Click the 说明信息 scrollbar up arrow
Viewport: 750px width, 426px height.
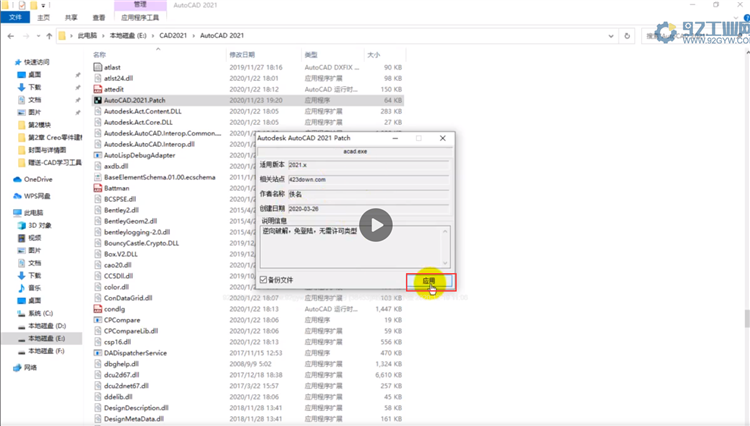click(445, 231)
